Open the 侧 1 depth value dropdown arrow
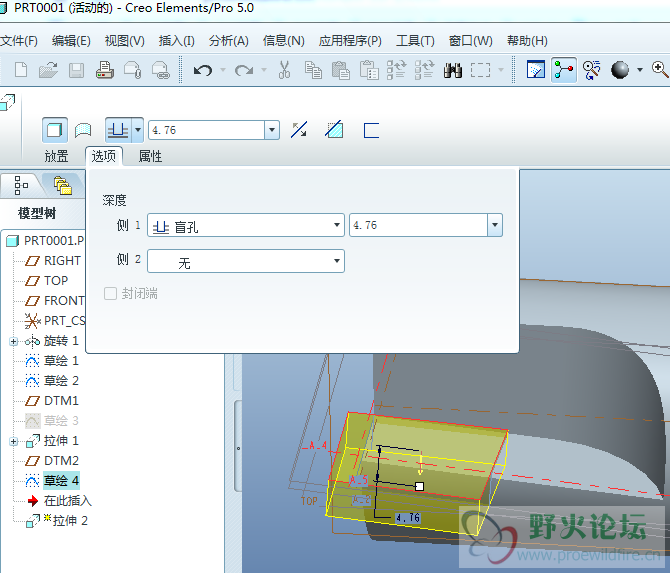Image resolution: width=670 pixels, height=573 pixels. click(x=495, y=225)
